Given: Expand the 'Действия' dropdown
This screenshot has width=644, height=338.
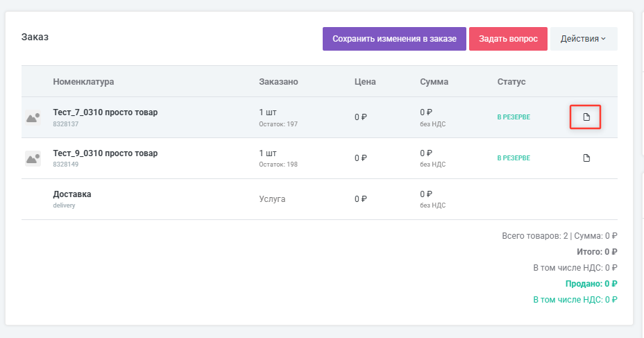Looking at the screenshot, I should click(584, 39).
